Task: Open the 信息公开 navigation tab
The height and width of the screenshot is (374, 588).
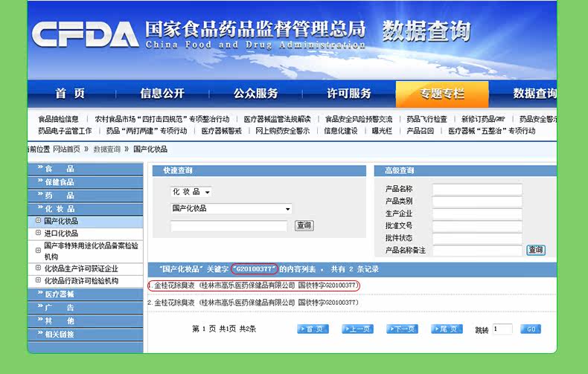Action: pyautogui.click(x=162, y=93)
